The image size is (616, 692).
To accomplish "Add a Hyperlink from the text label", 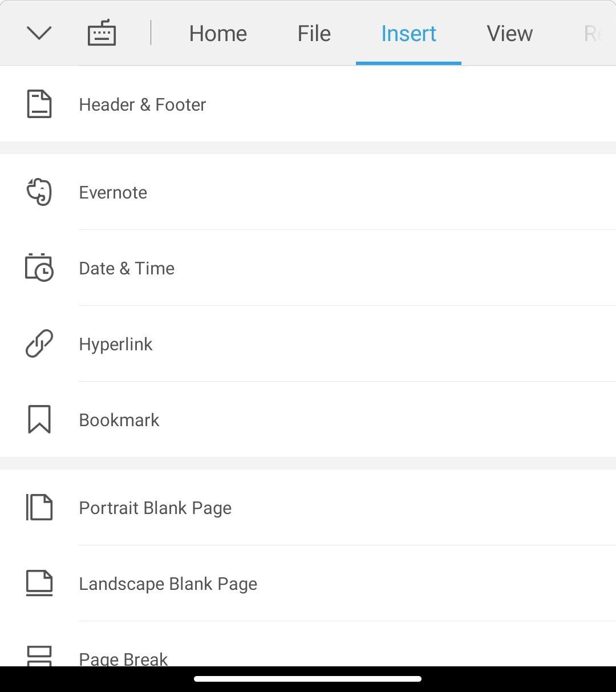I will (116, 344).
